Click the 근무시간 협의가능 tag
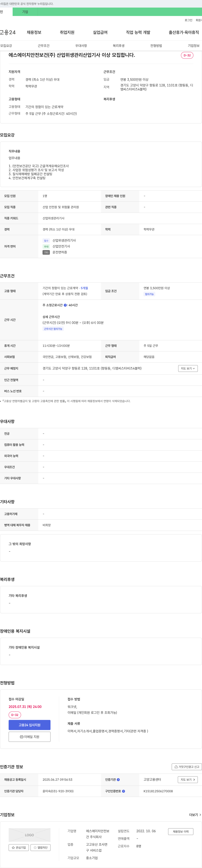Screen dimensions: 202x868 click(x=53, y=329)
